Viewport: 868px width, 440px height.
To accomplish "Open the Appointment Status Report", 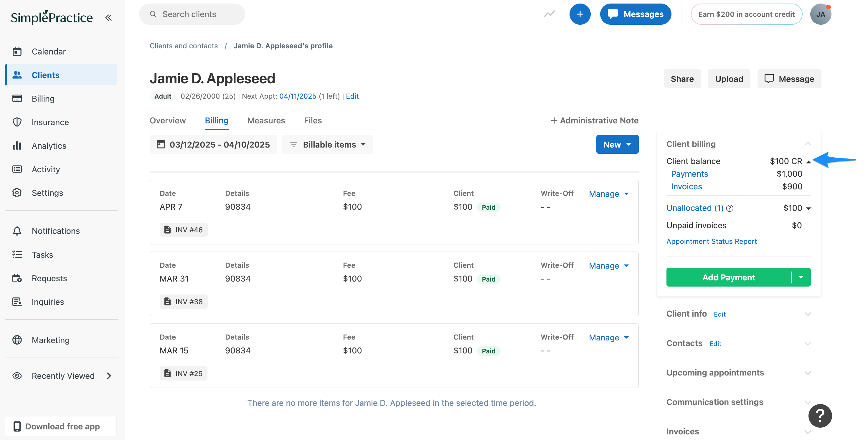I will (x=711, y=241).
